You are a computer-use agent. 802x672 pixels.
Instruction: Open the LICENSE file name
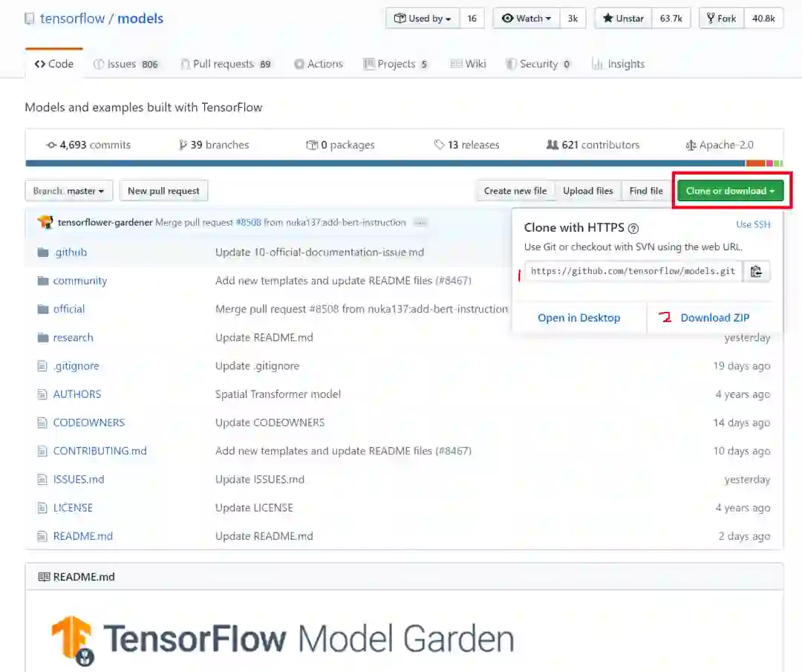(x=73, y=508)
